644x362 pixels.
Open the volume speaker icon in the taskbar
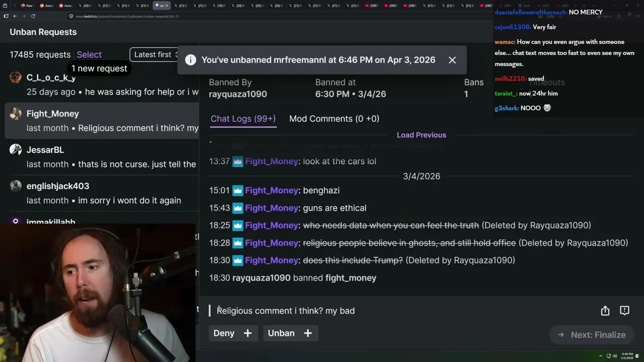(614, 356)
